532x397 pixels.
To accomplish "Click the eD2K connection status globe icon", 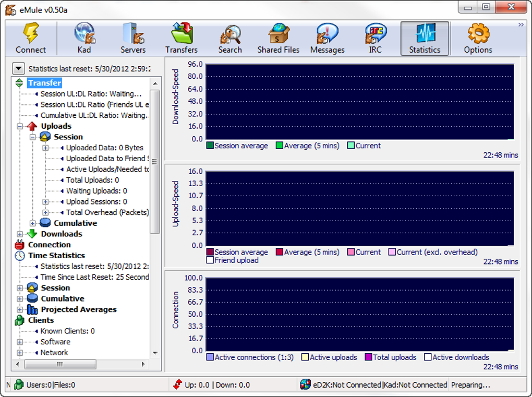I will [x=305, y=385].
